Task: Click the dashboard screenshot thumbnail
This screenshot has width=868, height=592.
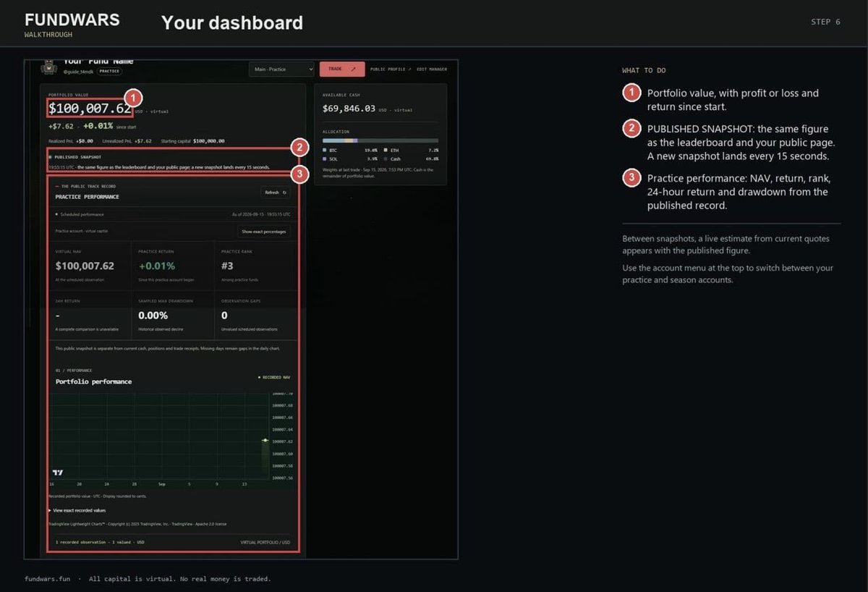Action: pos(241,310)
